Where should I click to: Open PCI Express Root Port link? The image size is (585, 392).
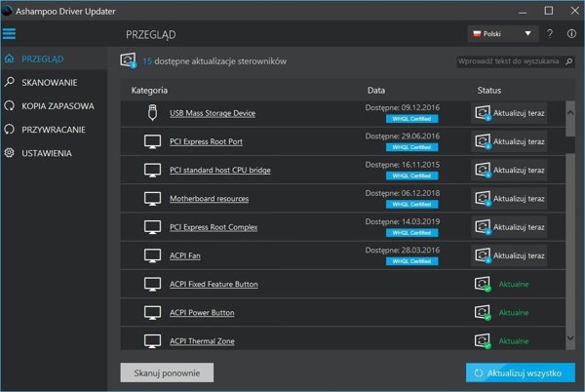pyautogui.click(x=206, y=141)
